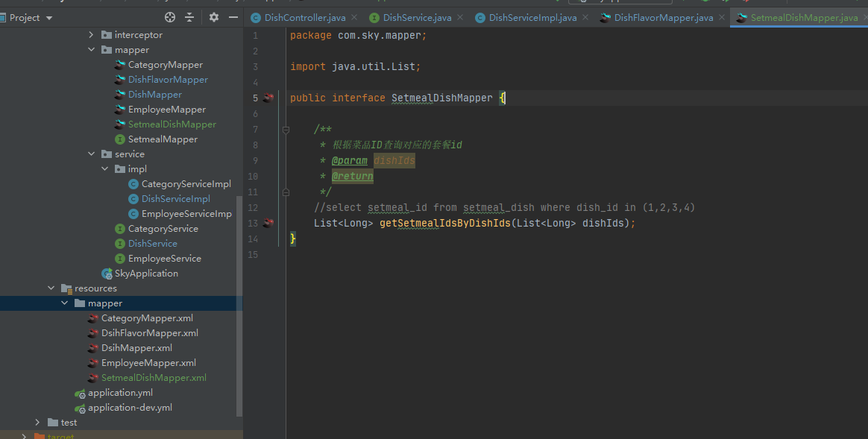Viewport: 868px width, 439px height.
Task: Fold the Javadoc comment at line 7
Action: pos(286,129)
